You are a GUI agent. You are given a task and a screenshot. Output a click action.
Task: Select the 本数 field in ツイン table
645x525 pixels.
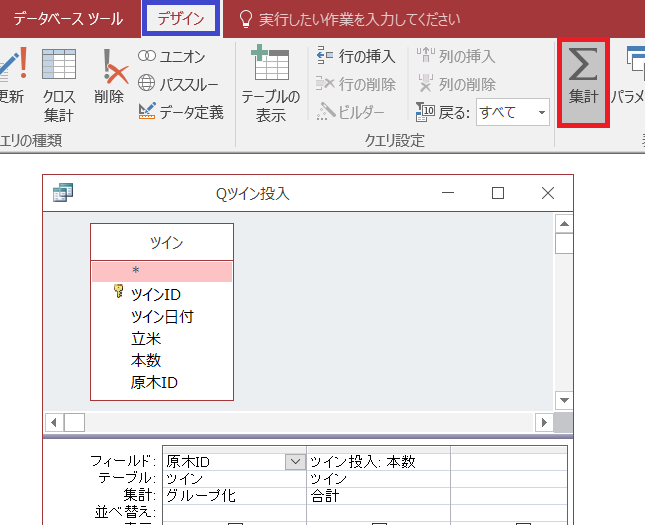[146, 361]
